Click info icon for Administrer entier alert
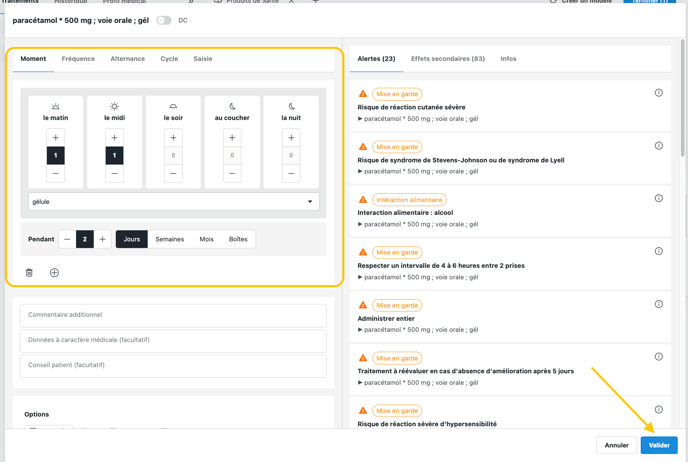The height and width of the screenshot is (462, 688). (658, 304)
